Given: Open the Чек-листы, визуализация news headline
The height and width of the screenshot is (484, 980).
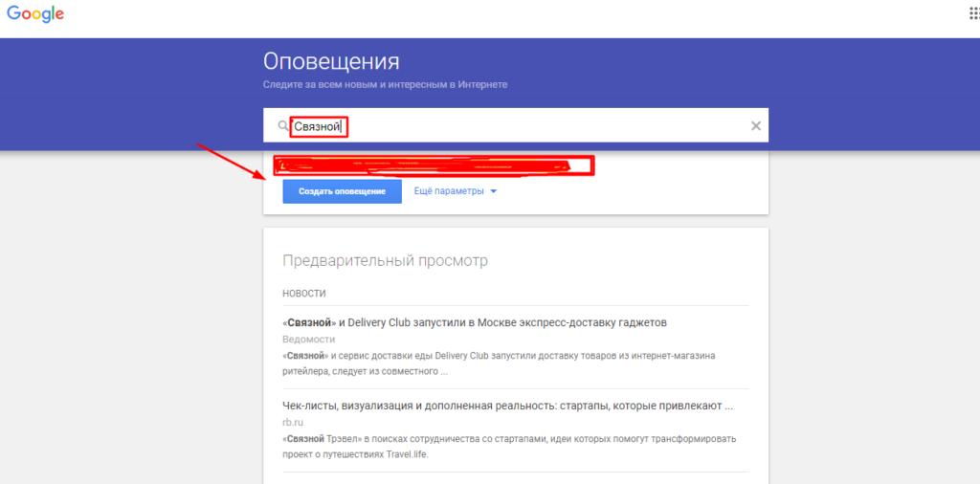Looking at the screenshot, I should 507,406.
